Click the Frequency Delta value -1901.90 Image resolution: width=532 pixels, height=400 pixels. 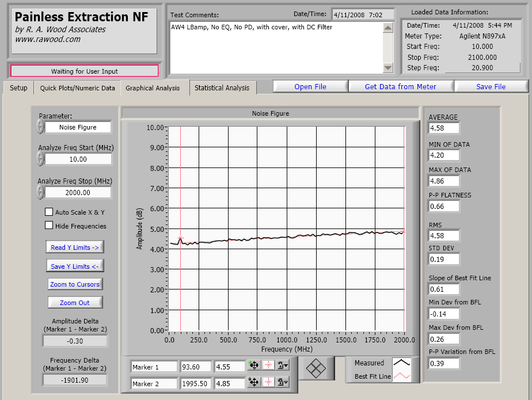tap(75, 380)
